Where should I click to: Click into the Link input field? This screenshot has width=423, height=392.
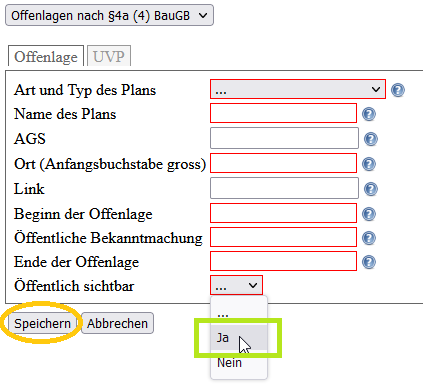(284, 188)
